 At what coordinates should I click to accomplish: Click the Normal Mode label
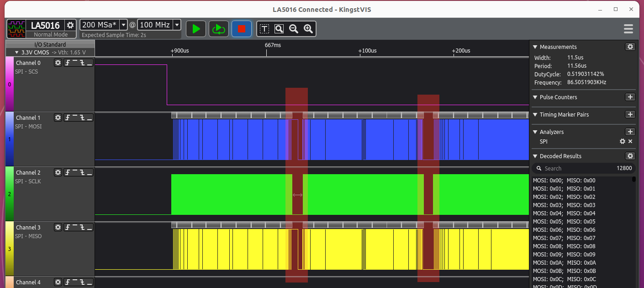[51, 35]
